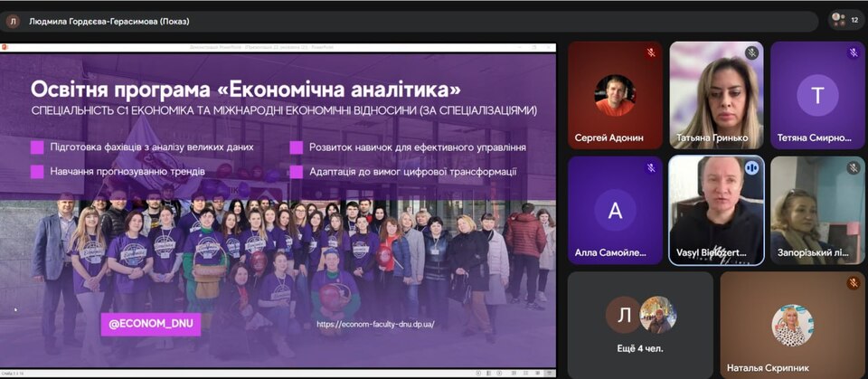This screenshot has height=379, width=868.
Task: Select Татьяна Гринько video tile
Action: point(716,95)
